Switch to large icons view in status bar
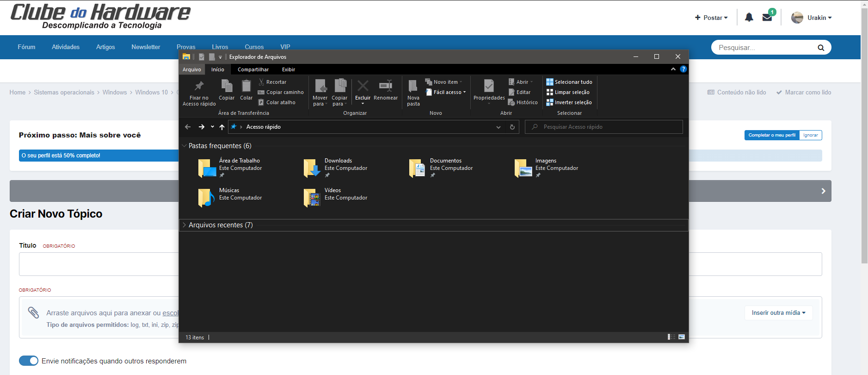Image resolution: width=868 pixels, height=375 pixels. tap(682, 337)
